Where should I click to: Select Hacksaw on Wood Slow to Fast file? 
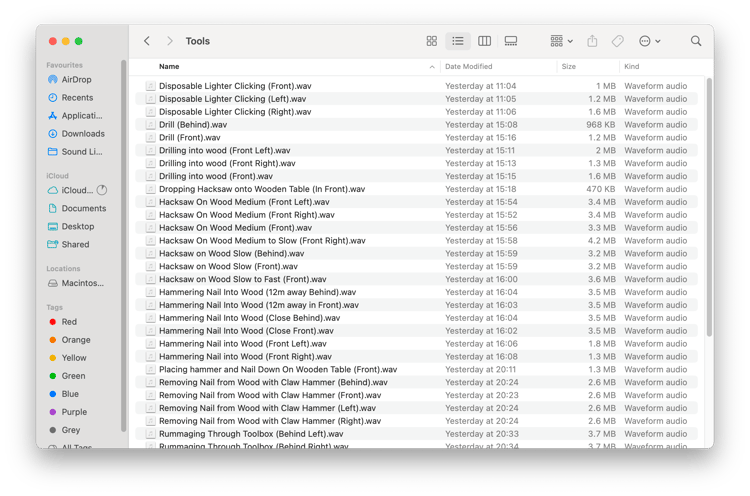click(x=416, y=279)
